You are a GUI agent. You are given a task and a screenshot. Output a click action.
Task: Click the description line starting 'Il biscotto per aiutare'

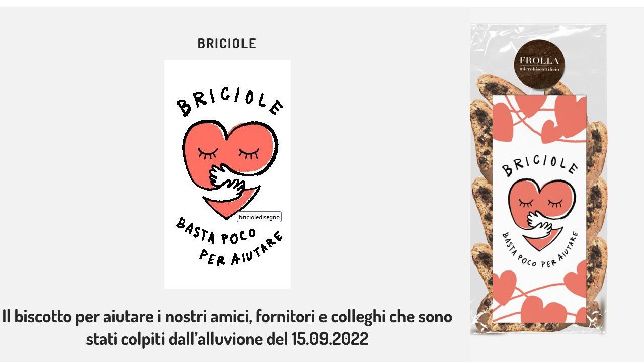(x=227, y=316)
